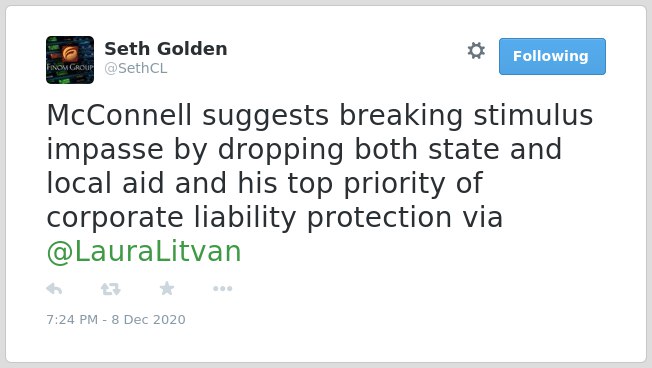
Task: Open Seth Golden's profile name link
Action: click(x=165, y=49)
